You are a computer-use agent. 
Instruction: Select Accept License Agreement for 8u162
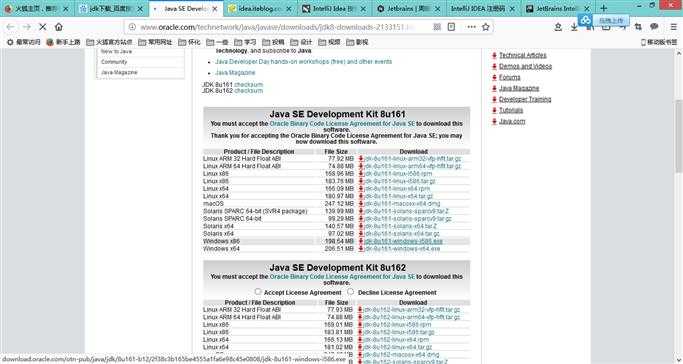point(258,292)
